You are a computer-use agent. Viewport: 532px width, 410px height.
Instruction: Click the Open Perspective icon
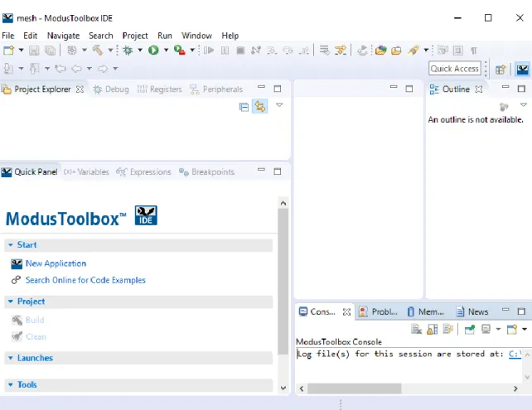point(501,70)
